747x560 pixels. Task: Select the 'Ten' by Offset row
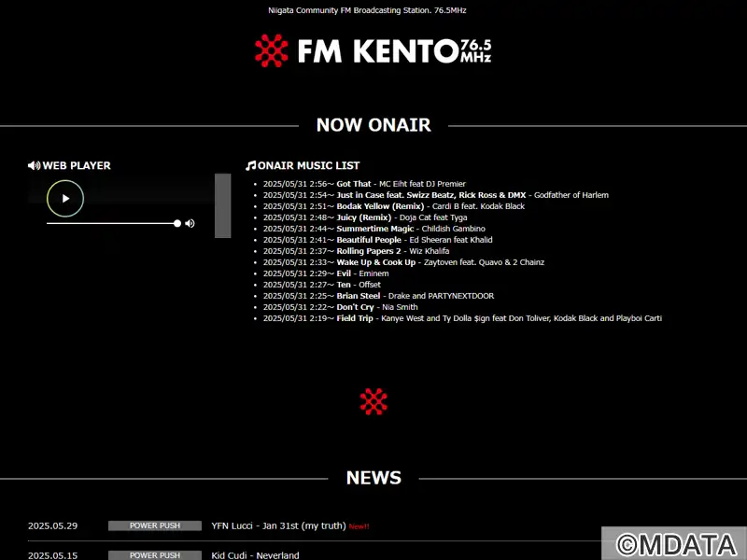(x=321, y=285)
